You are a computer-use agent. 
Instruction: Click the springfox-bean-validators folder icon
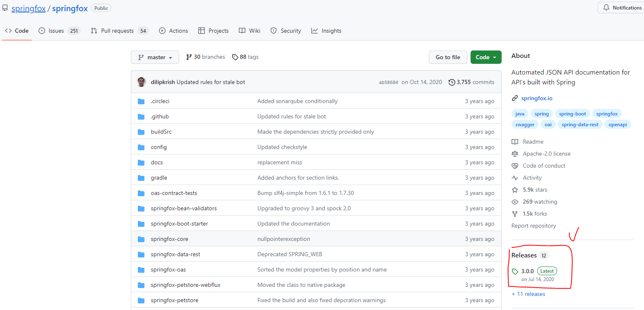[141, 209]
